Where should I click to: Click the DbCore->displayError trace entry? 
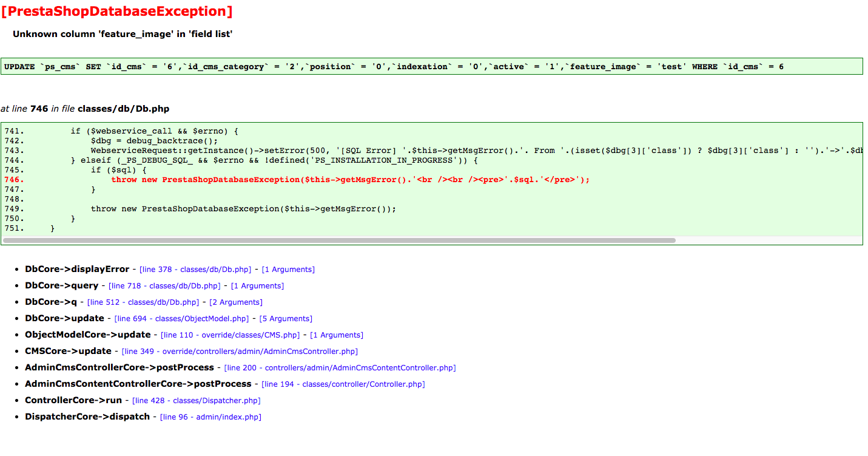coord(77,269)
